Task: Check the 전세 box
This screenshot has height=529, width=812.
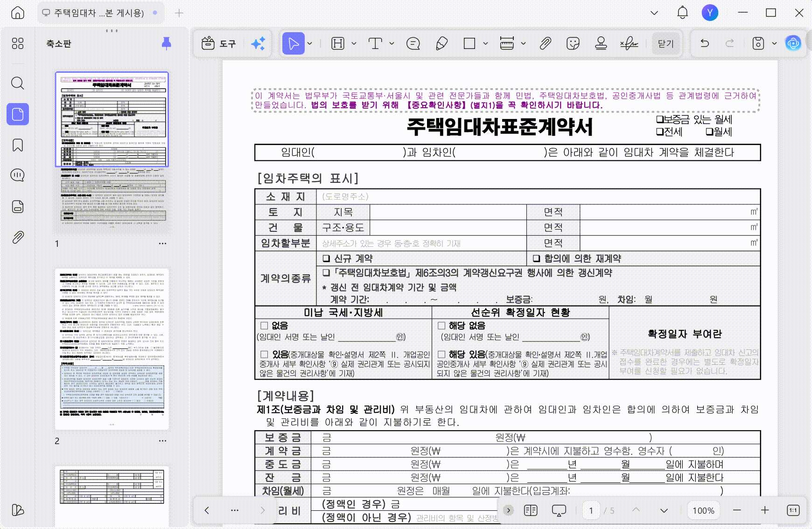Action: tap(660, 132)
